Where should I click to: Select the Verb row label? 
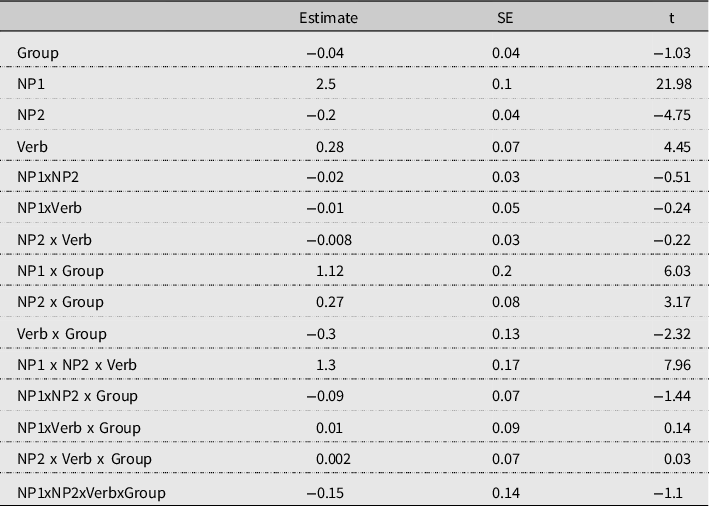[x=32, y=147]
